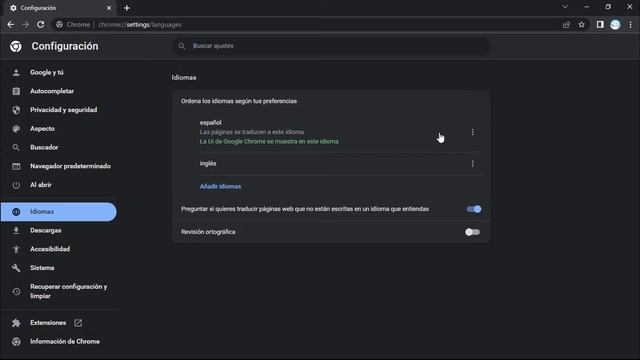Click the person icon beside Google y tú
This screenshot has height=360, width=640.
point(16,73)
